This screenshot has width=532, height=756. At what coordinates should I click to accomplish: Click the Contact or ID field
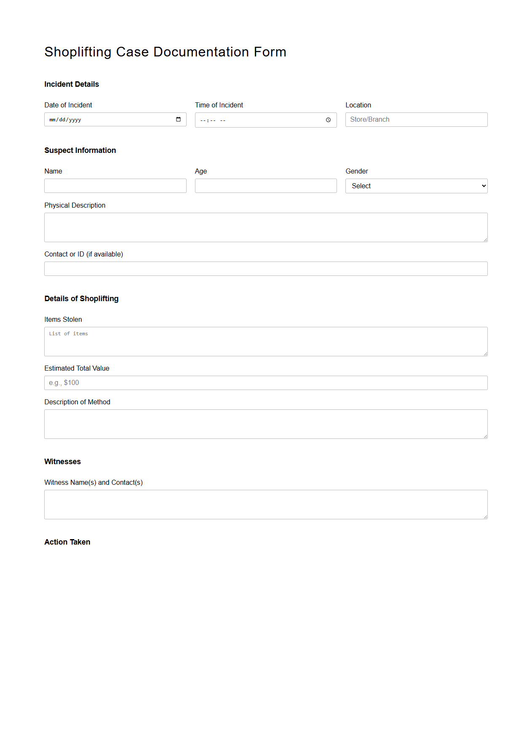point(265,269)
